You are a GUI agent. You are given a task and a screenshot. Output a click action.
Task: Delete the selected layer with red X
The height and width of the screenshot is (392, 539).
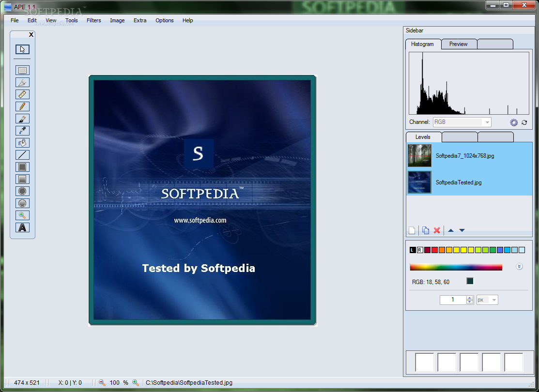click(x=437, y=230)
